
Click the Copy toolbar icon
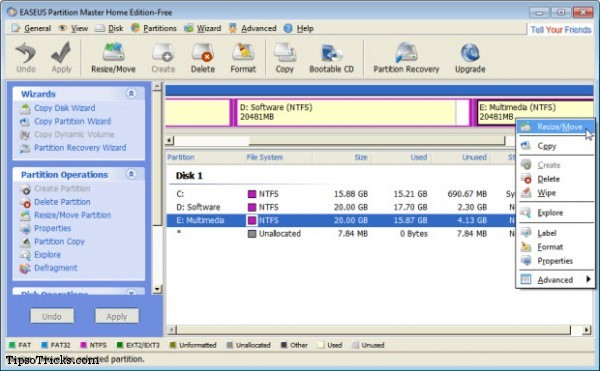pos(285,57)
